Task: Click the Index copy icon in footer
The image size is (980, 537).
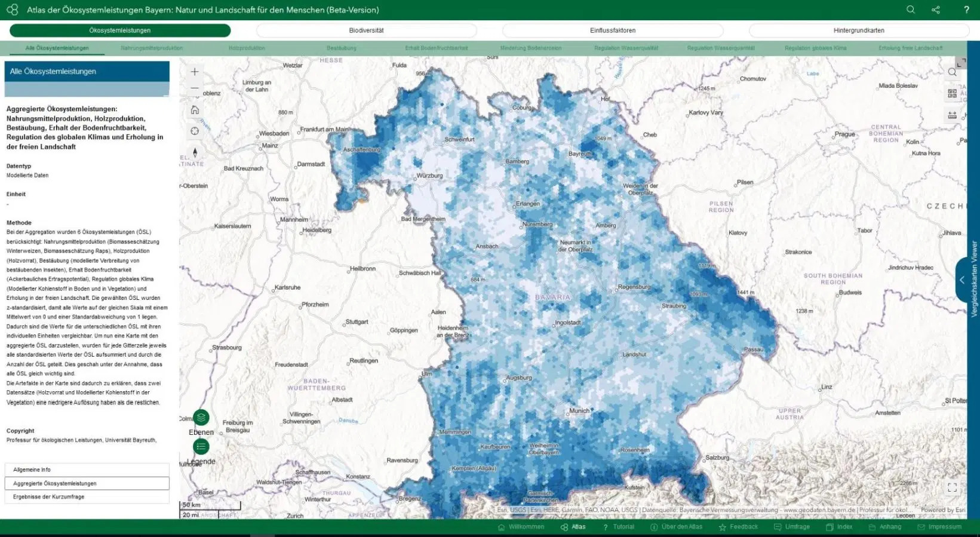Action: click(x=830, y=527)
